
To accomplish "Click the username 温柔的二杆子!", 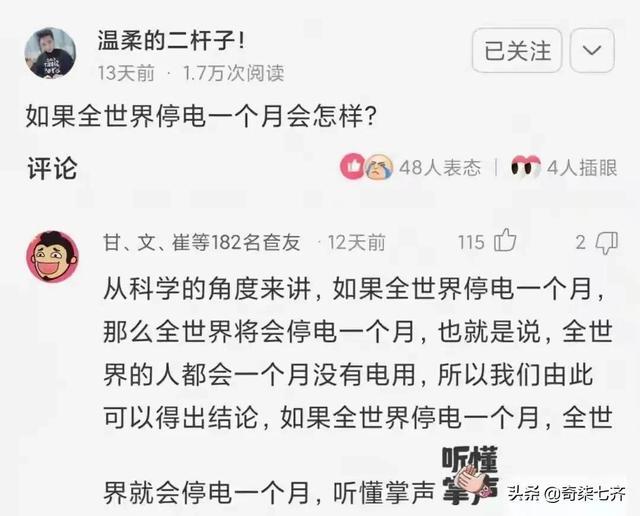I will 171,42.
